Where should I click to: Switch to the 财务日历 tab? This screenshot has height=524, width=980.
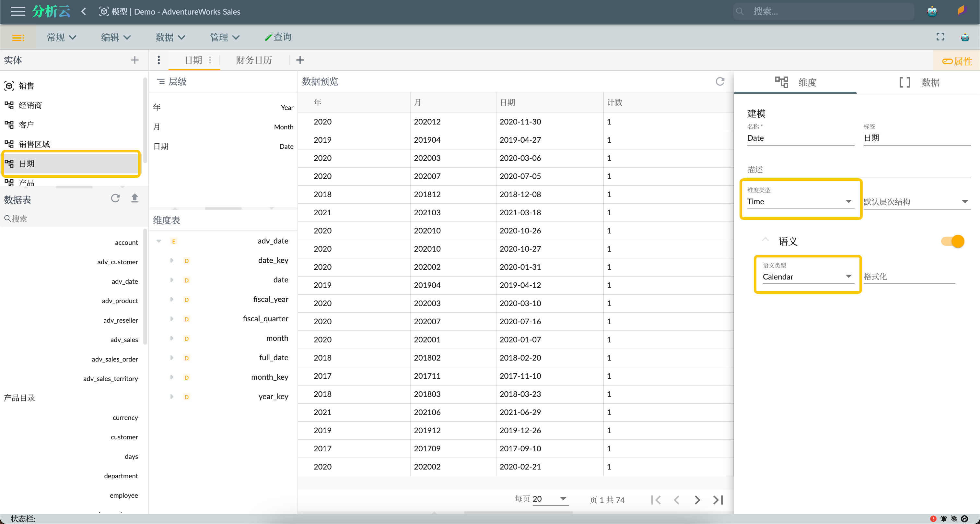click(x=254, y=60)
